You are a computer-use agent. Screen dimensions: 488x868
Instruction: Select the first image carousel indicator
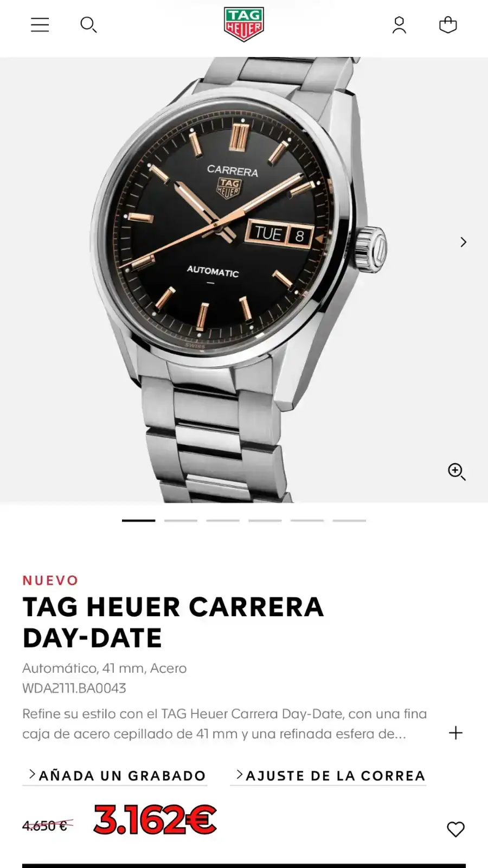[x=139, y=520]
